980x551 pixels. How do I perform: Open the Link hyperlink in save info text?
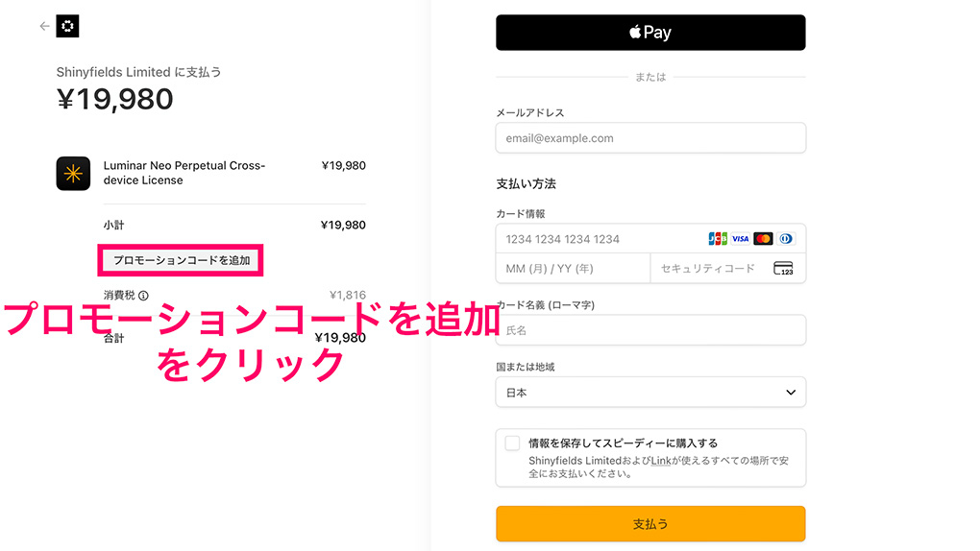pos(661,461)
